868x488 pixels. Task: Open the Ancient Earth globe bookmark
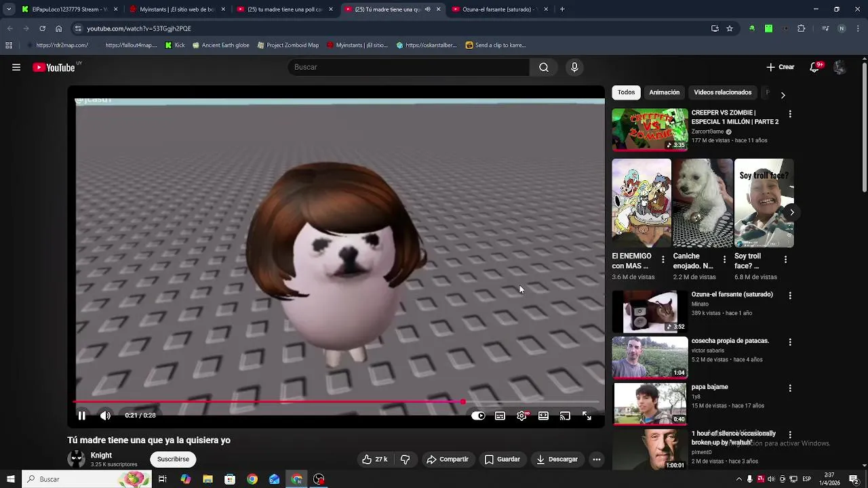(x=221, y=45)
